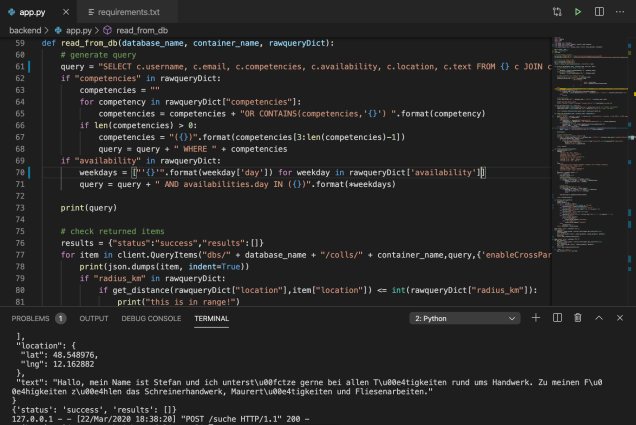The width and height of the screenshot is (636, 425).
Task: Click the 'if "availability" in rawqueryDict' line
Action: tap(141, 161)
